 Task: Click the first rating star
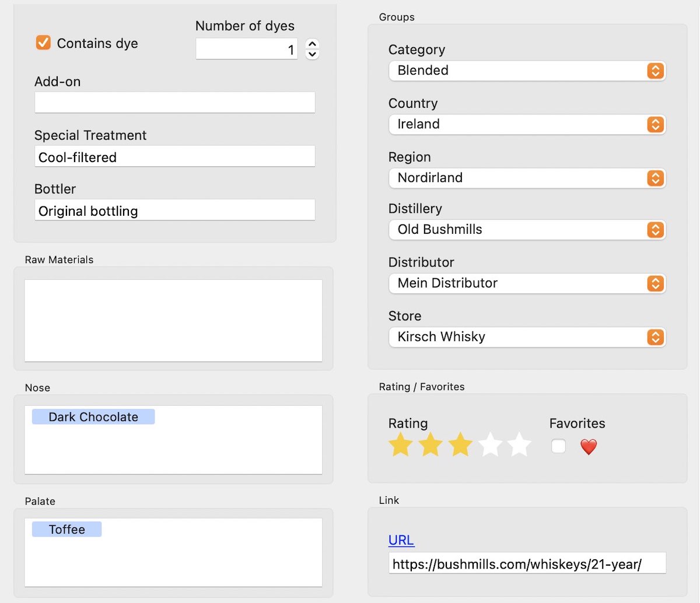pos(401,445)
